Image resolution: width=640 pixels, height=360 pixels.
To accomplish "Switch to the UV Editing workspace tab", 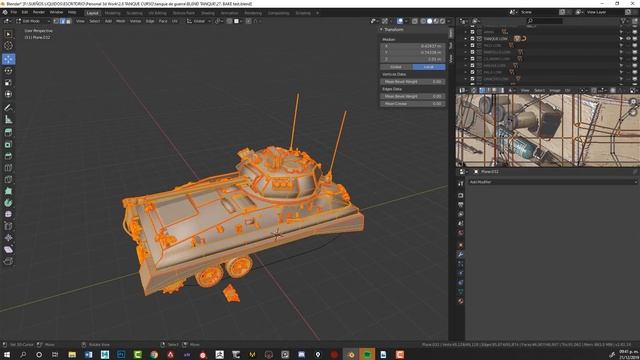I will [157, 13].
